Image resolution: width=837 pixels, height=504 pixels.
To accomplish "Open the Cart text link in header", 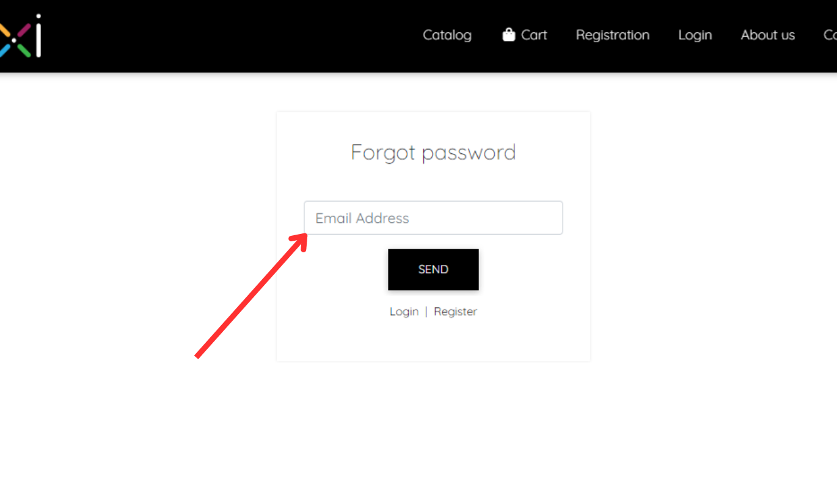I will point(534,35).
